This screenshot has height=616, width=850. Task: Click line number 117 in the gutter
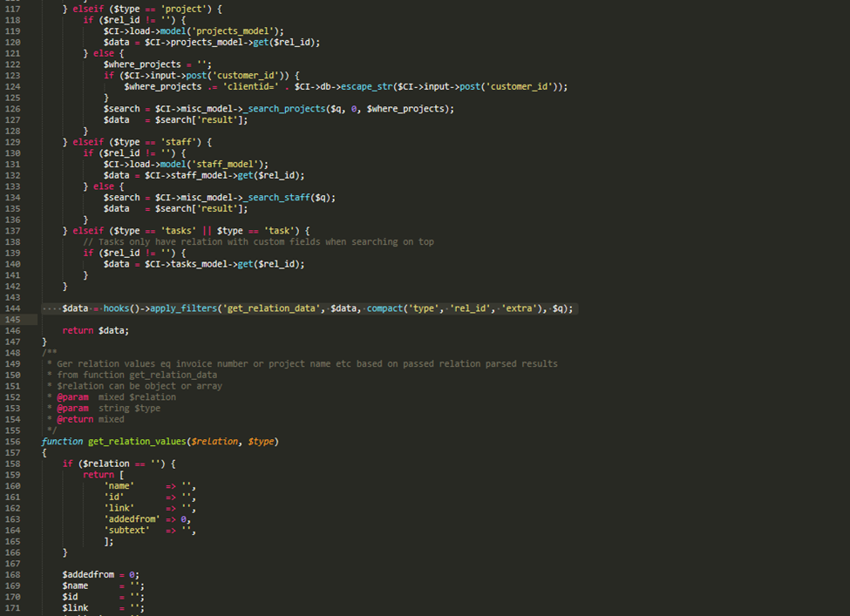12,9
